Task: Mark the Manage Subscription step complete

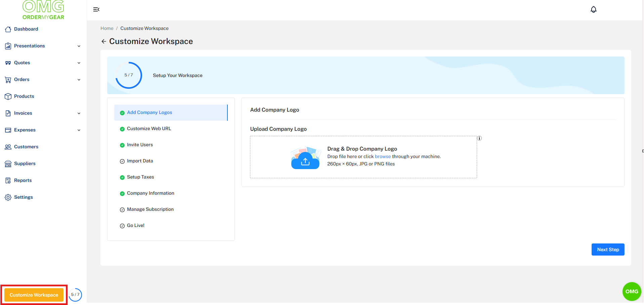Action: coord(122,209)
